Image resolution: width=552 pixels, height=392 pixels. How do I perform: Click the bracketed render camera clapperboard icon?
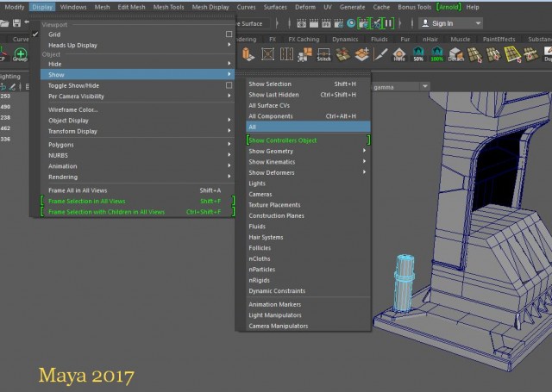(x=363, y=23)
